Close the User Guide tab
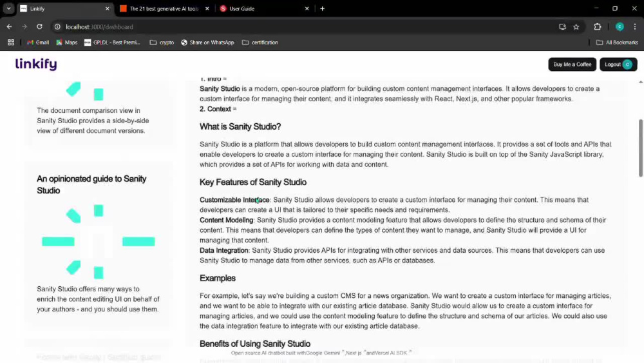Viewport: 644px width, 363px height. click(x=307, y=8)
